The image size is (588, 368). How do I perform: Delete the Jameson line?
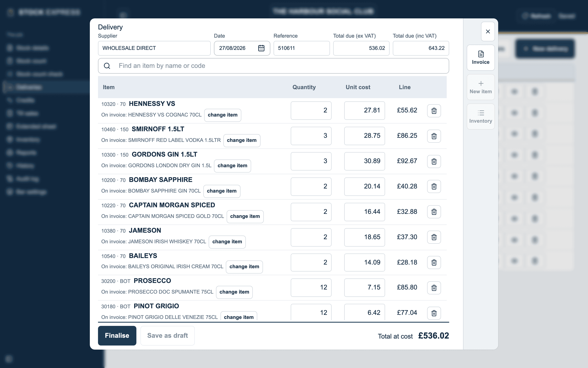[434, 237]
